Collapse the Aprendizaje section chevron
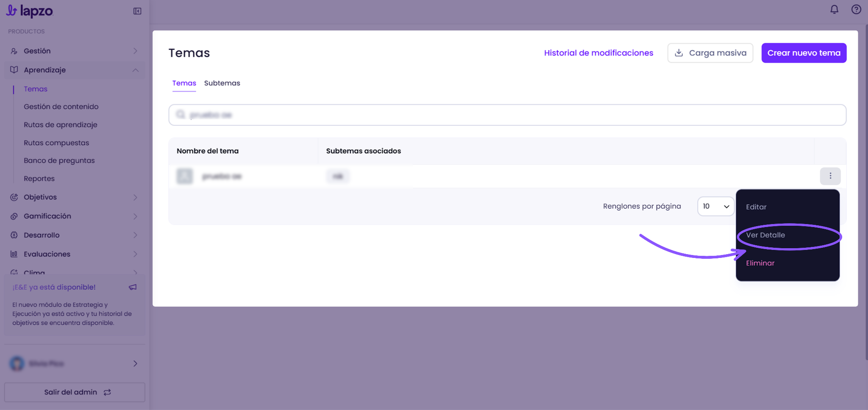 tap(135, 70)
